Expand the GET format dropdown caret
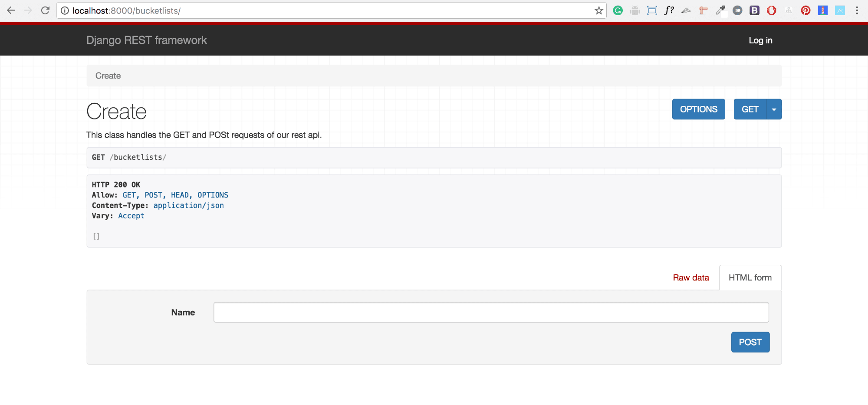This screenshot has width=868, height=405. [774, 109]
